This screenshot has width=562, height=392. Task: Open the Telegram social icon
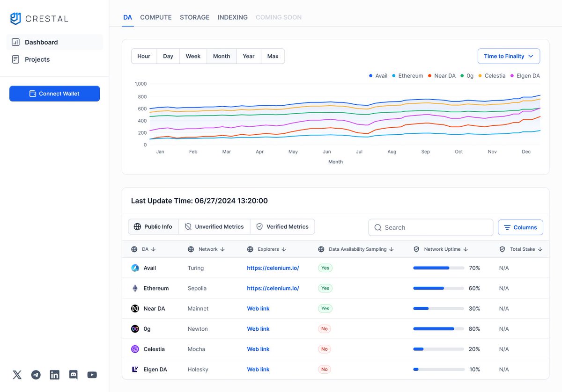(x=36, y=375)
